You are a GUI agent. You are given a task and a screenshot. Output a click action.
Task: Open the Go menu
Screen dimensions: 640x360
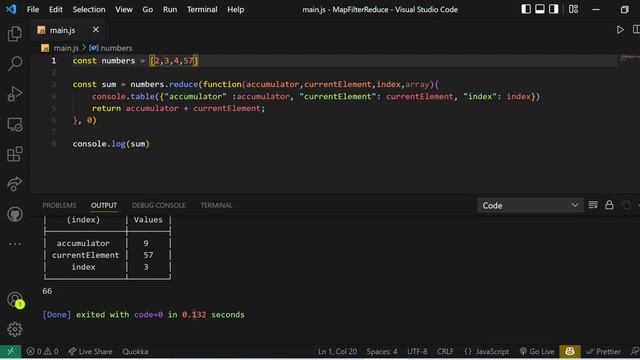pyautogui.click(x=147, y=9)
